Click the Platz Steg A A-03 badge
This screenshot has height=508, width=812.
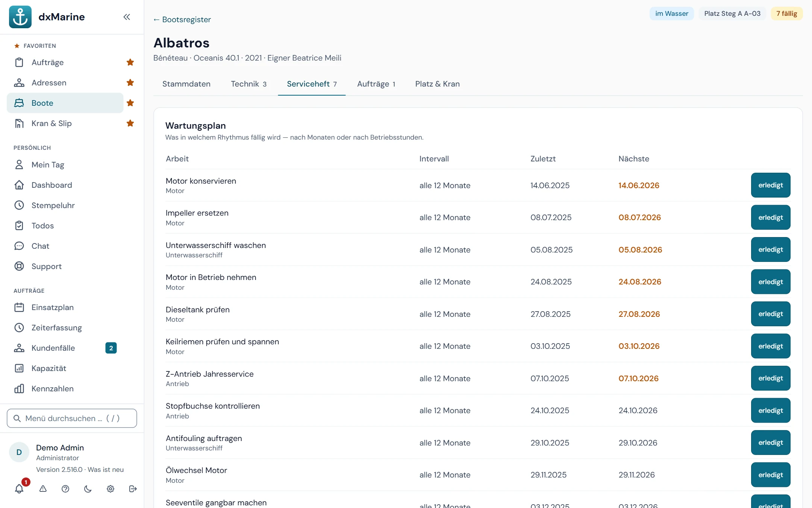[x=732, y=14]
